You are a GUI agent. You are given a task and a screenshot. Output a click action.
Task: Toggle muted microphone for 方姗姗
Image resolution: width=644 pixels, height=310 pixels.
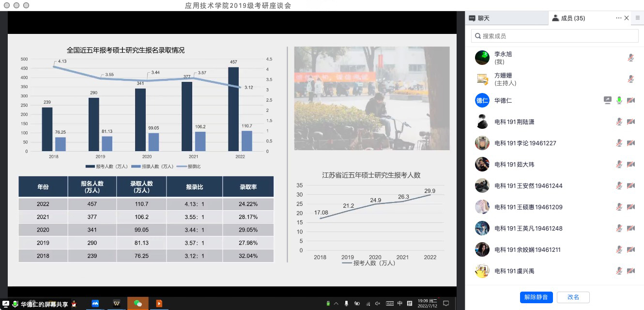[x=630, y=79]
